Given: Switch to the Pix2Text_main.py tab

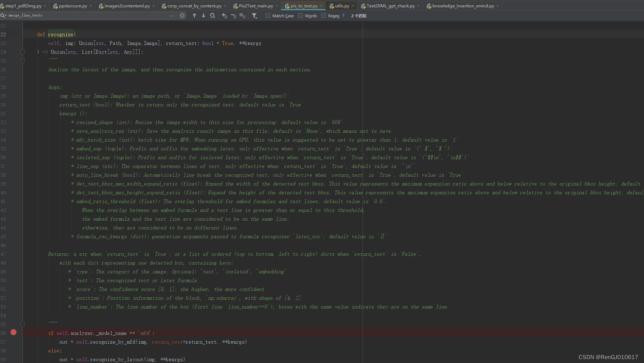Looking at the screenshot, I should [x=256, y=6].
